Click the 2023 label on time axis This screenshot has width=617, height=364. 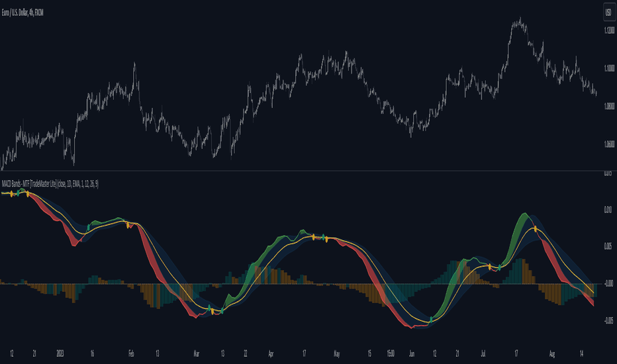(x=60, y=354)
